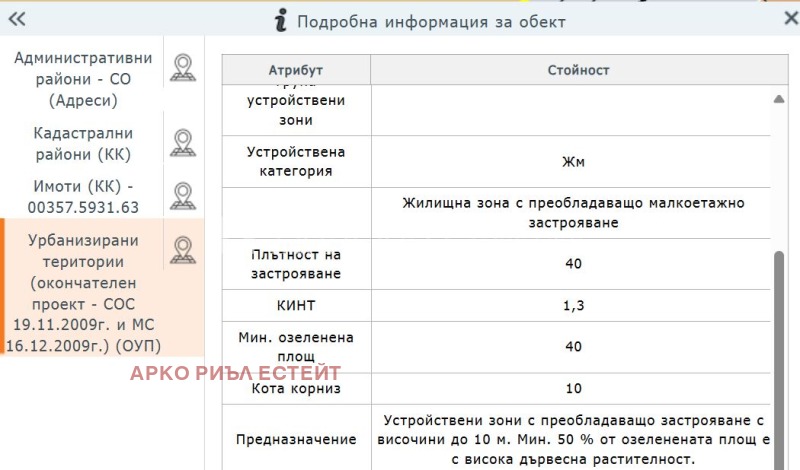Locate Урбанизирани територии on map icon
This screenshot has height=470, width=800.
tap(182, 249)
